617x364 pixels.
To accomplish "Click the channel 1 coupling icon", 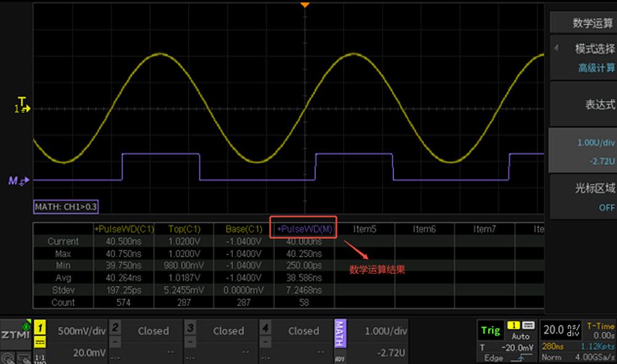I will pos(40,341).
